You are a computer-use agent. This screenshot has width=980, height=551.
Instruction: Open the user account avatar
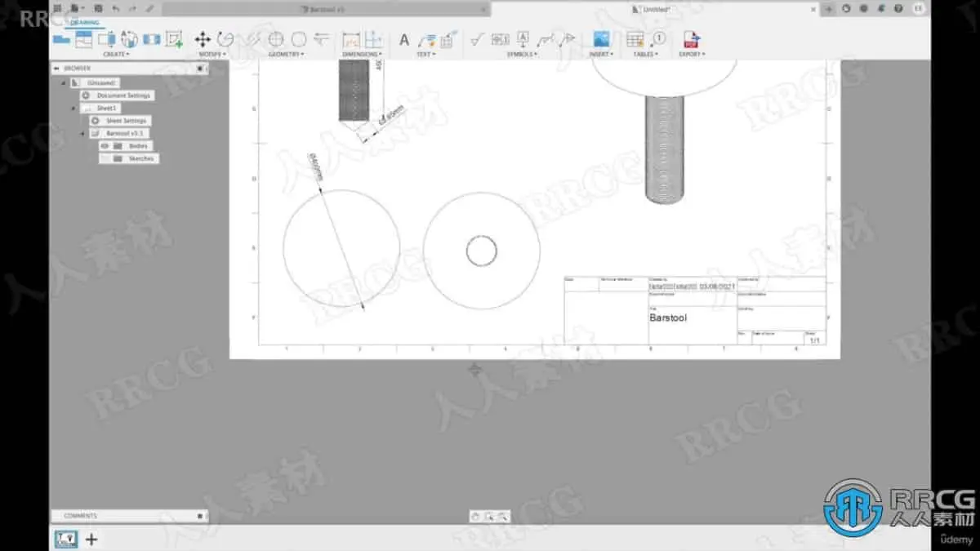pyautogui.click(x=918, y=8)
